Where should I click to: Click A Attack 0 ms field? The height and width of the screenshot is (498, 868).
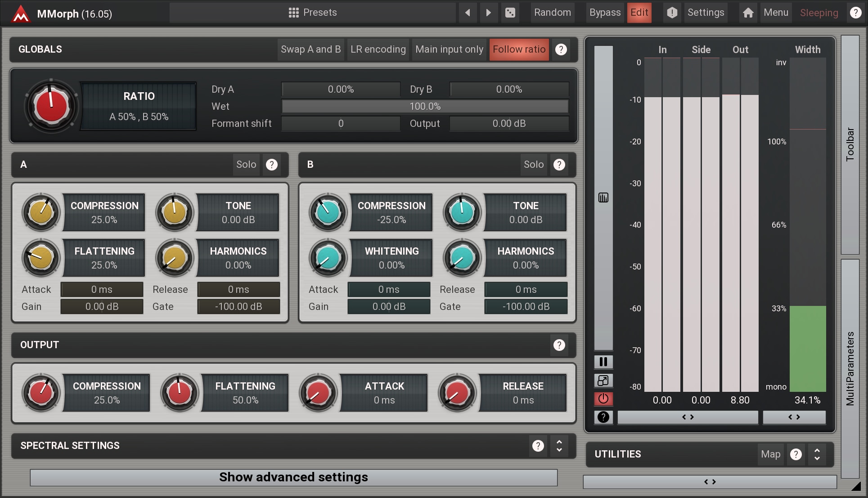point(102,289)
